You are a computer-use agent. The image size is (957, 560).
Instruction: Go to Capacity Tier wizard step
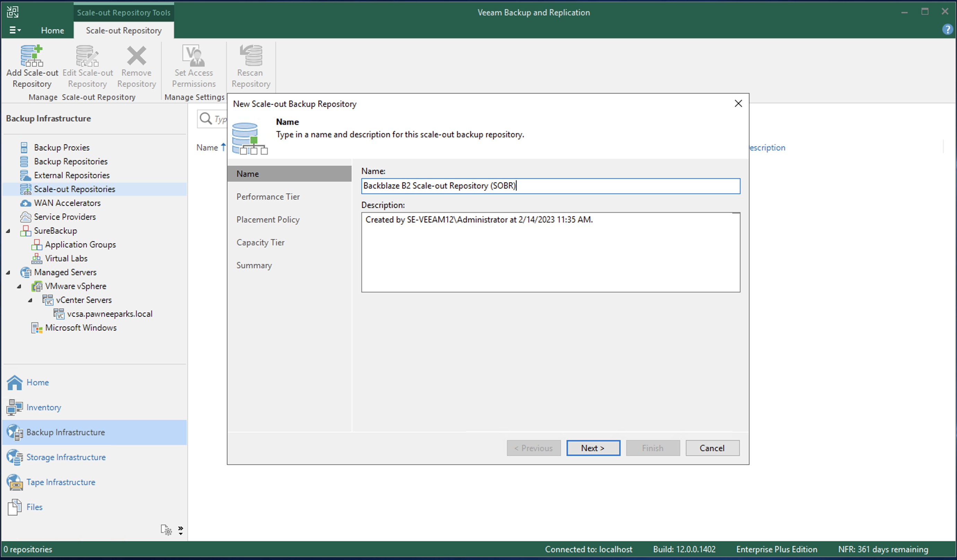(x=260, y=242)
